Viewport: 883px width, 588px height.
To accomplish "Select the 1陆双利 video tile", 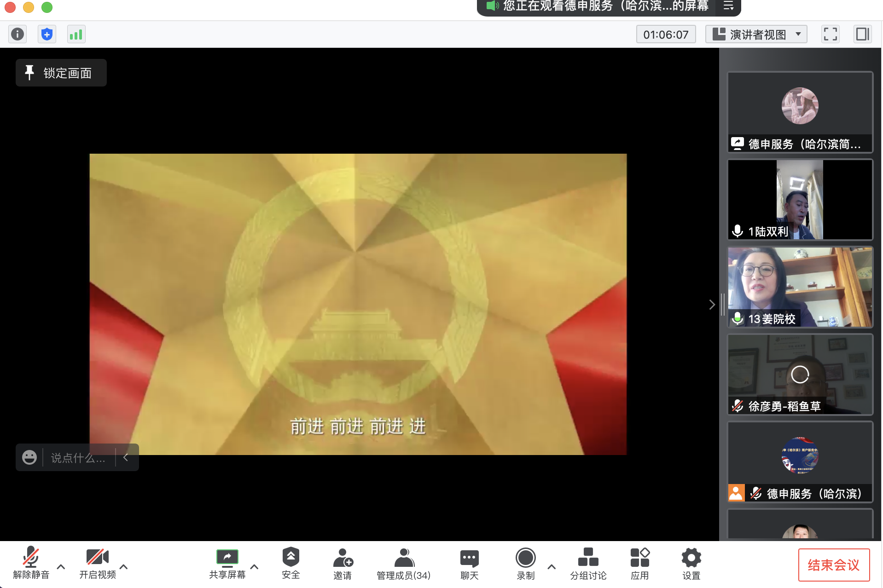I will coord(800,199).
